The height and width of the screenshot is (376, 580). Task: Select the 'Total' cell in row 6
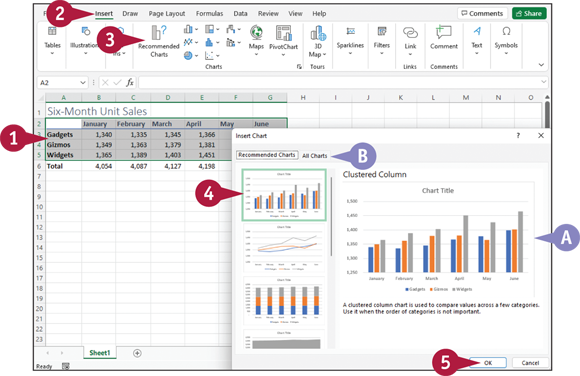(x=63, y=166)
